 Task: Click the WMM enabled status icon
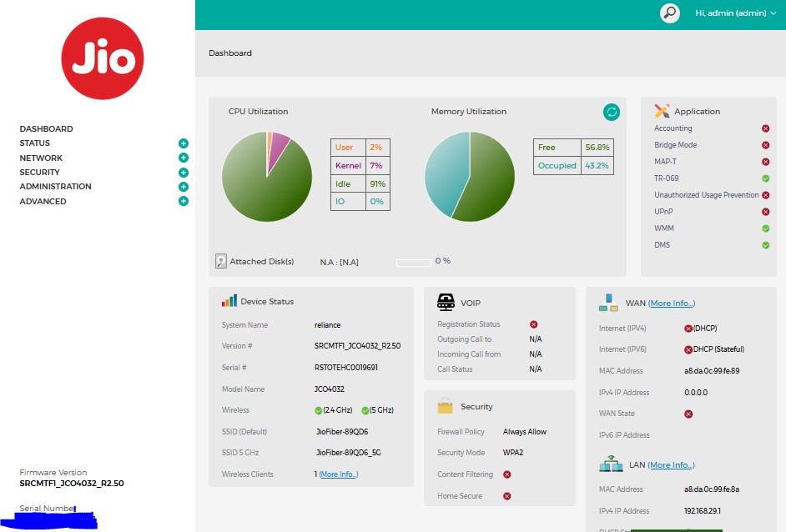click(765, 228)
